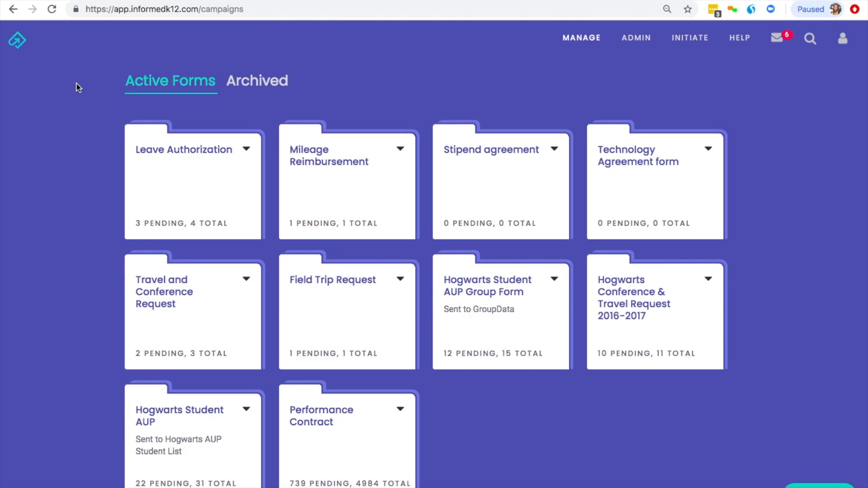
Task: Open Travel and Conference Request form
Action: (164, 291)
